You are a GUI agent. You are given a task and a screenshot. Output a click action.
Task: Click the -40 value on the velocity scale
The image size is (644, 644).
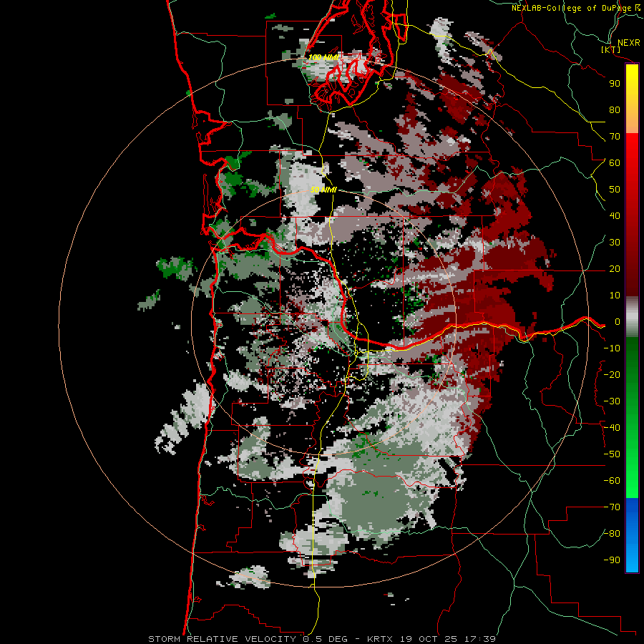612,428
